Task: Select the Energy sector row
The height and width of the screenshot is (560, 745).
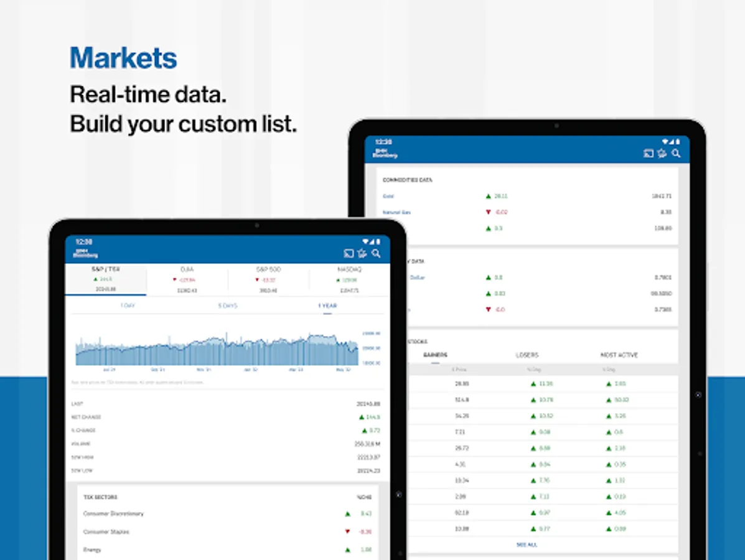Action: [x=227, y=549]
